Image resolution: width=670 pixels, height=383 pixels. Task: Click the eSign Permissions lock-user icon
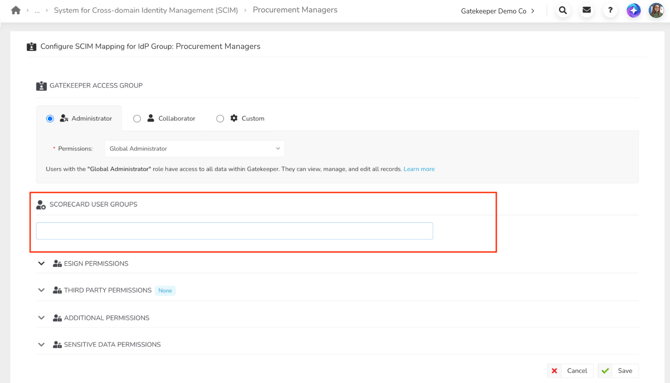click(57, 263)
